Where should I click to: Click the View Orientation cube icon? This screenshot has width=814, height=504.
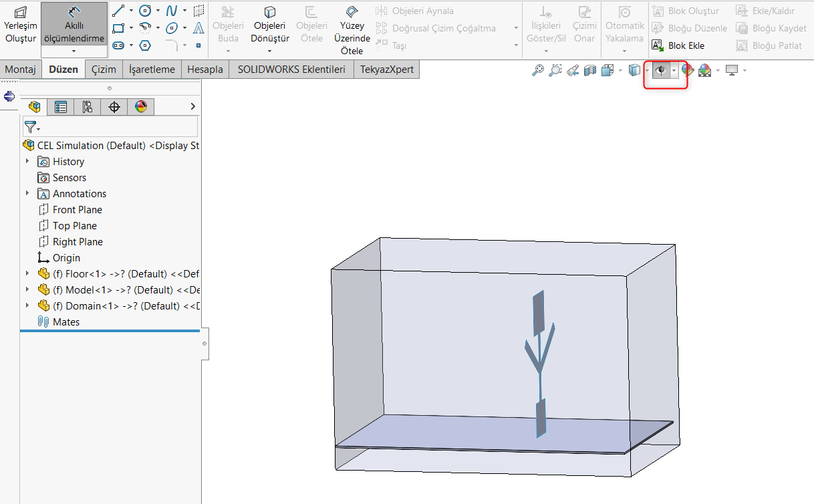click(x=607, y=70)
